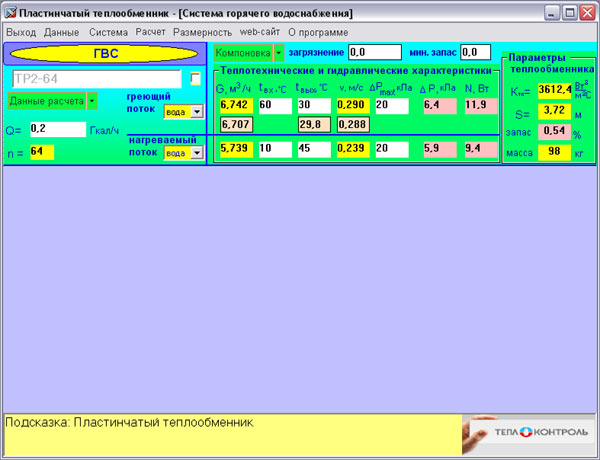Open the Данные menu
This screenshot has width=600, height=460.
click(61, 32)
